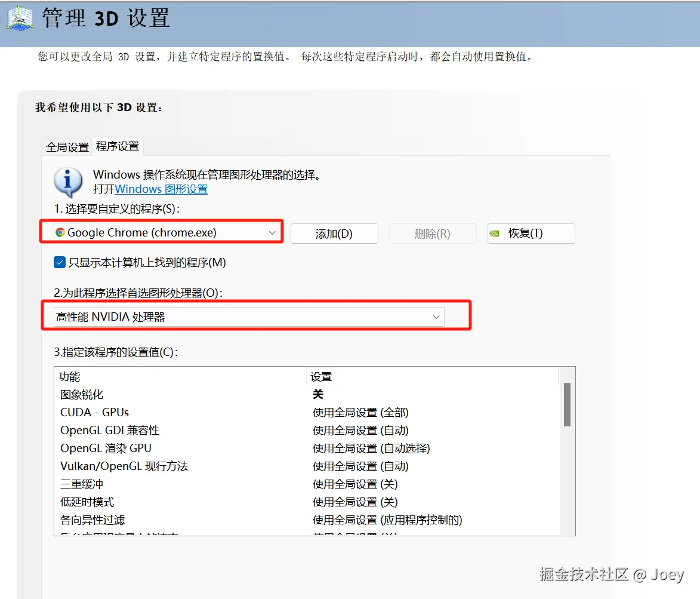Screen dimensions: 700x599
Task: Click 使用全局设置 (自动) for Vulkan/OpenGL 现行方法
Action: (360, 466)
